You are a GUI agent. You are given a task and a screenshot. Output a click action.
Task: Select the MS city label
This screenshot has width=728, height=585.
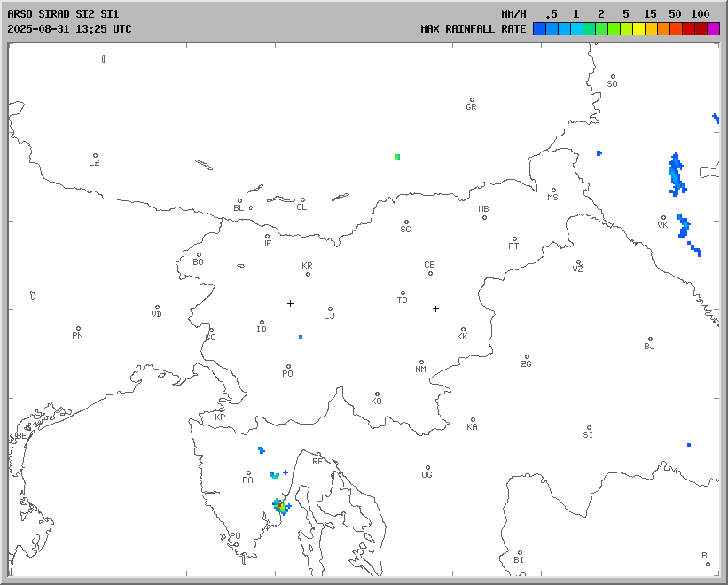(552, 198)
